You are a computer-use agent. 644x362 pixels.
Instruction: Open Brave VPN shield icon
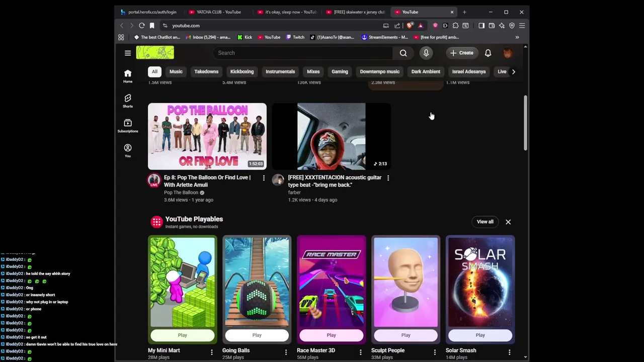coord(512,26)
